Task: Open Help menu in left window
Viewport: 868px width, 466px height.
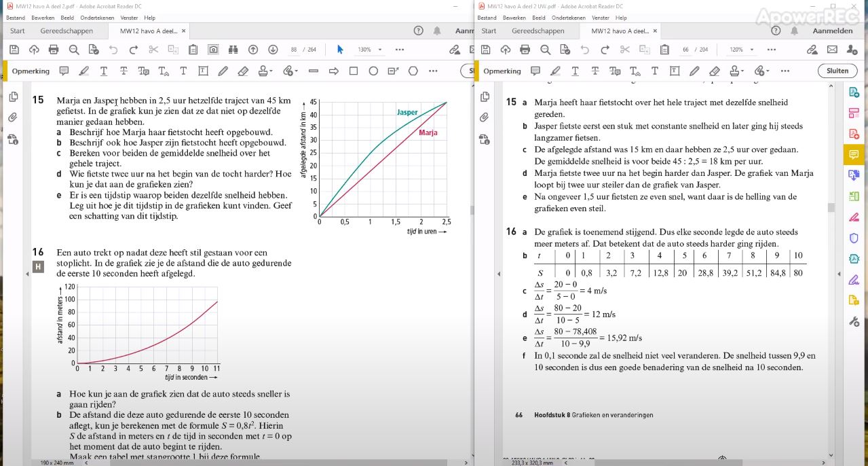Action: (x=150, y=18)
